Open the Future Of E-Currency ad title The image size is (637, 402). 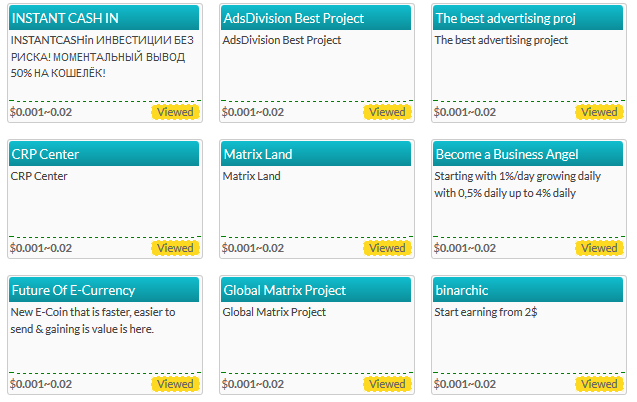pyautogui.click(x=73, y=290)
